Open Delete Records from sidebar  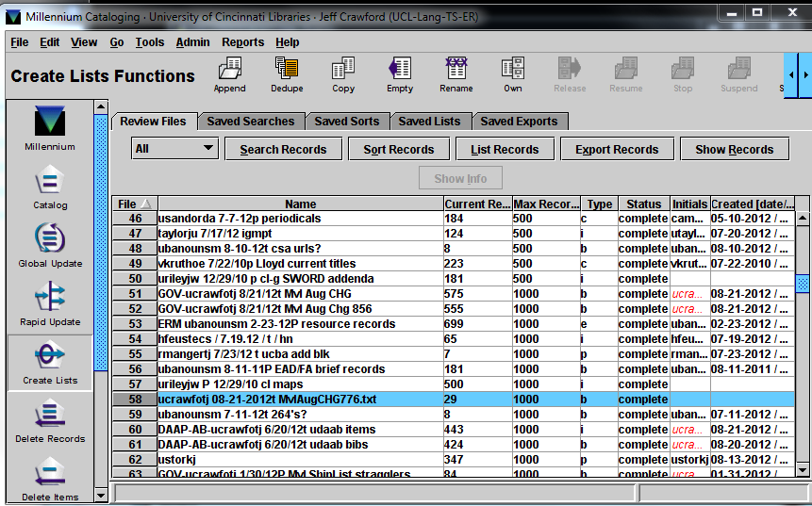point(50,419)
